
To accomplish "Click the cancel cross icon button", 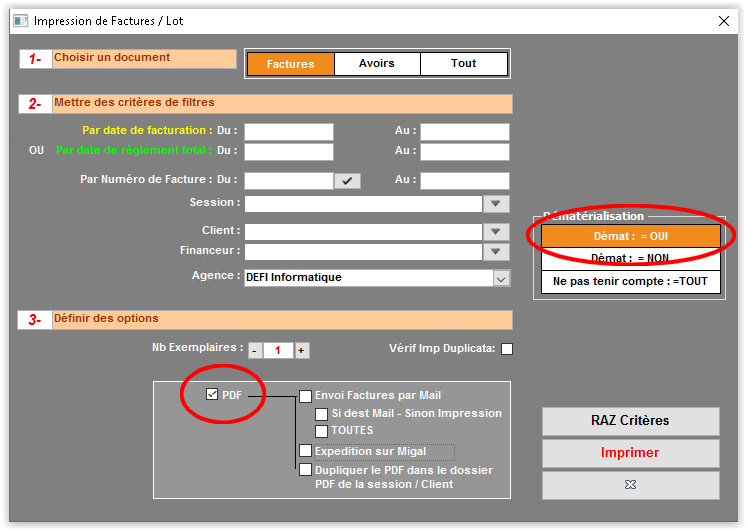I will coord(630,485).
